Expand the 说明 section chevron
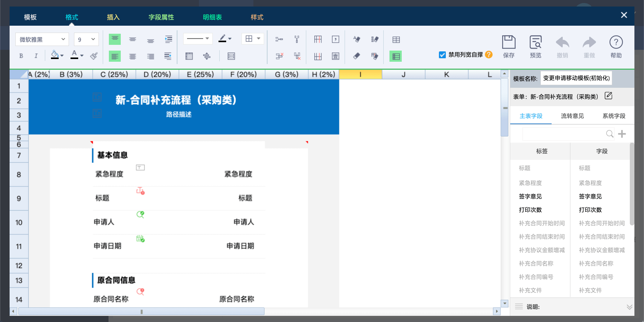The width and height of the screenshot is (644, 322). coord(629,307)
